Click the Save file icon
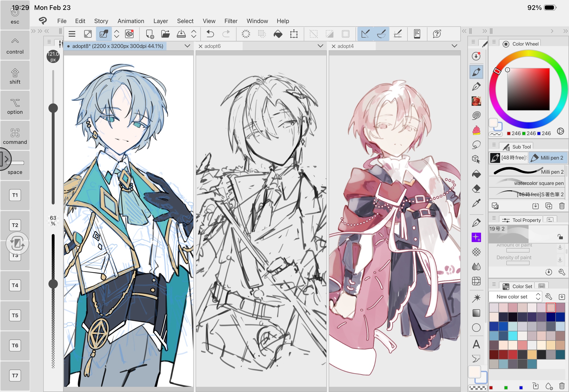Image resolution: width=569 pixels, height=392 pixels. (181, 34)
